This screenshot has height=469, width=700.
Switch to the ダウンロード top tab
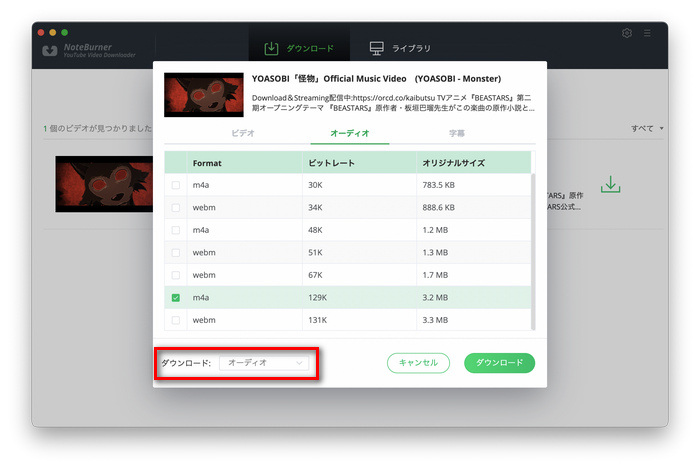(x=299, y=48)
